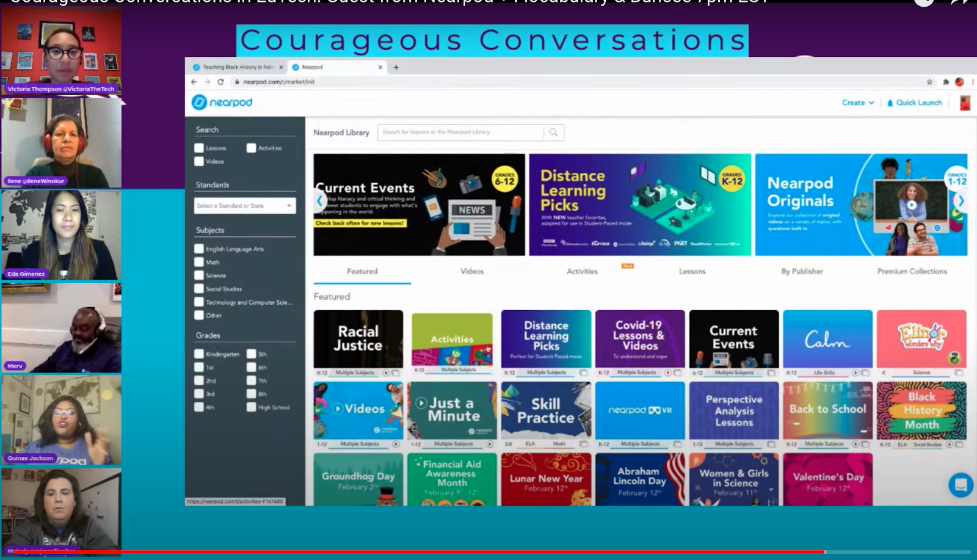Viewport: 977px width, 560px height.
Task: Check the Math subject box
Action: (x=199, y=262)
